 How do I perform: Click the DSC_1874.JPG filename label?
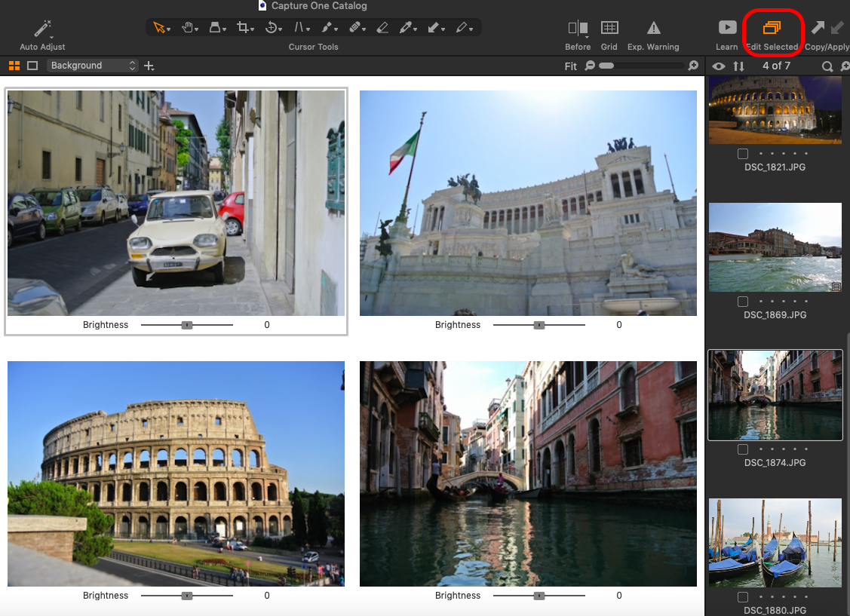tap(775, 463)
